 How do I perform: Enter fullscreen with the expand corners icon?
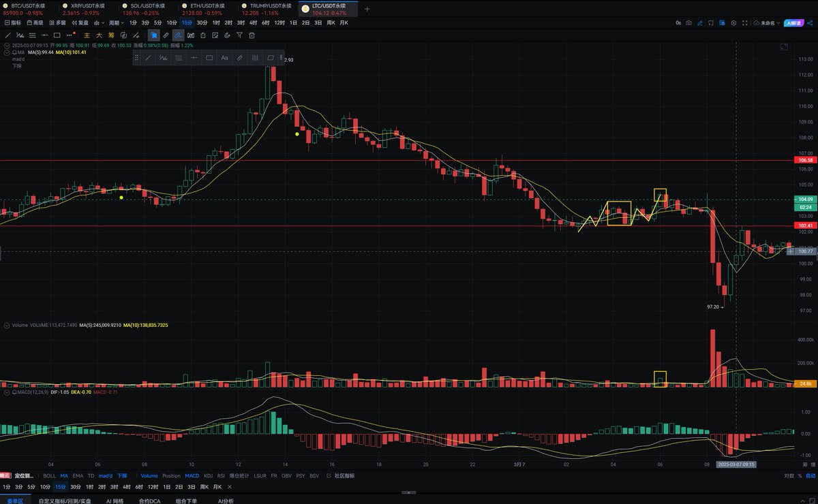point(744,23)
